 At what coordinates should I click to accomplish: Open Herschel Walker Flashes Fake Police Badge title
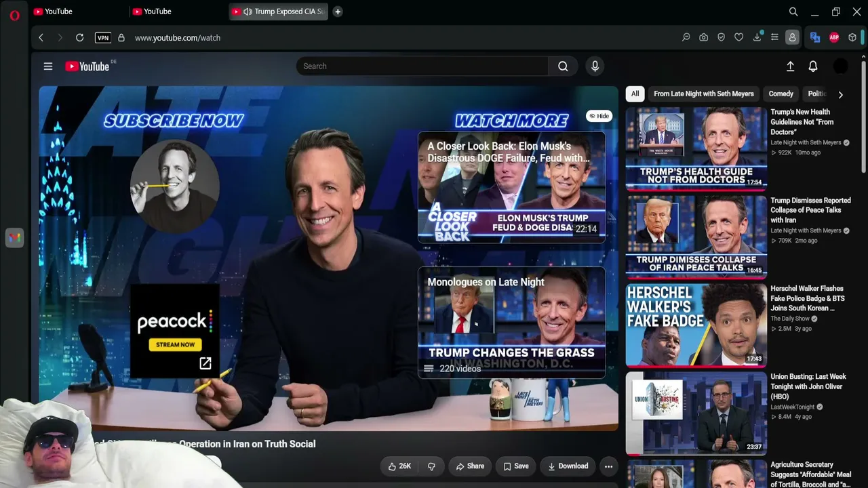808,298
